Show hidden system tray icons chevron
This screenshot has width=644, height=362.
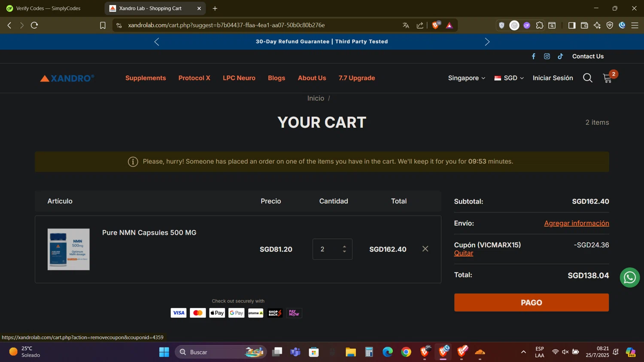(x=523, y=352)
